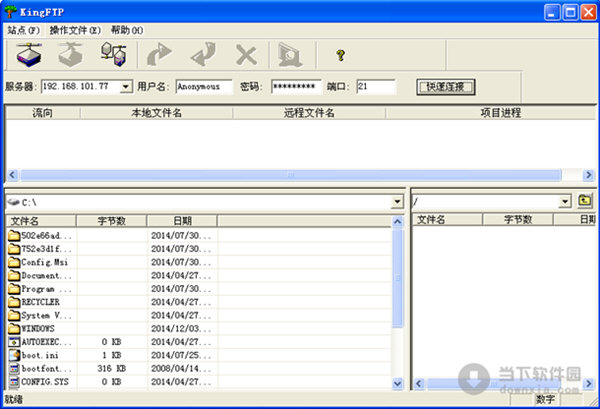Screen dimensions: 600x409
Task: Click the 远程文件名 column header in the queue
Action: coord(309,113)
